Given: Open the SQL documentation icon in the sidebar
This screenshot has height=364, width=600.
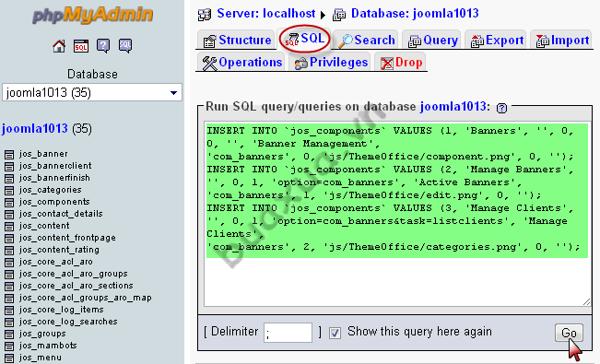Looking at the screenshot, I should 125,46.
